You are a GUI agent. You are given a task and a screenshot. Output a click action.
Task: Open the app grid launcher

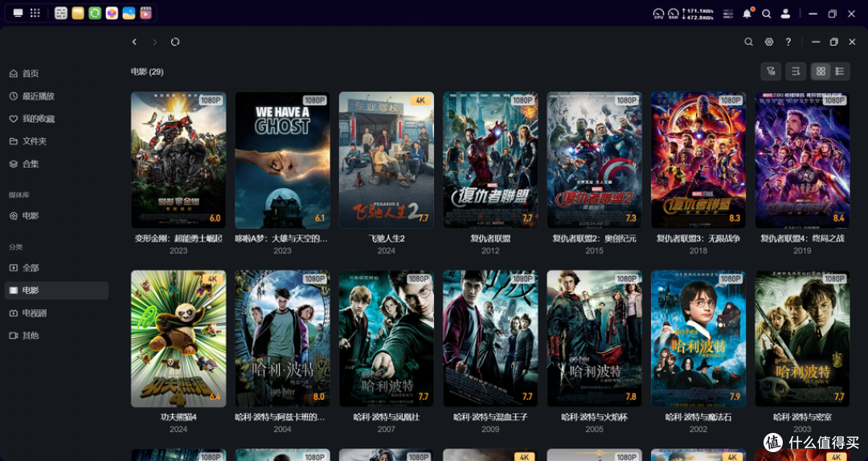(35, 14)
